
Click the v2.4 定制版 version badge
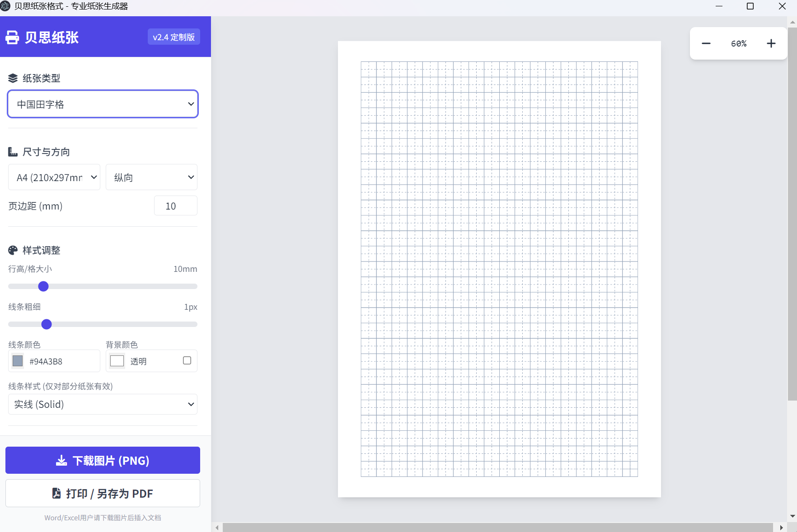[173, 37]
